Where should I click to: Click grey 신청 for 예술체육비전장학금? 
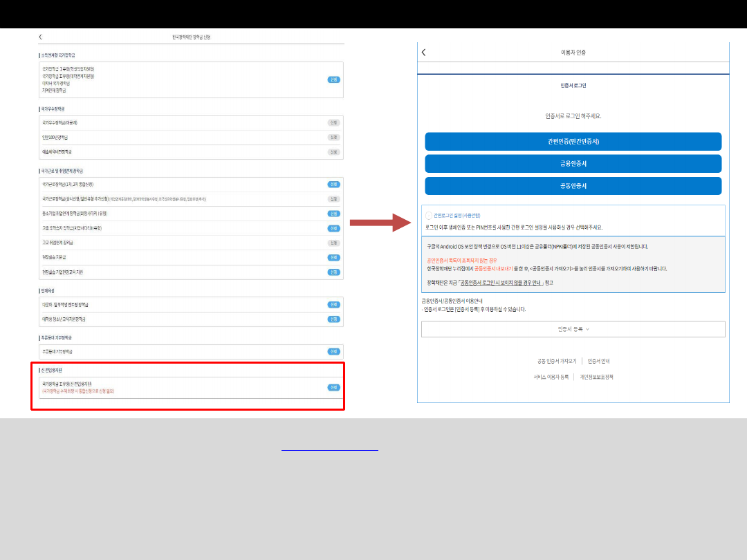click(x=333, y=151)
